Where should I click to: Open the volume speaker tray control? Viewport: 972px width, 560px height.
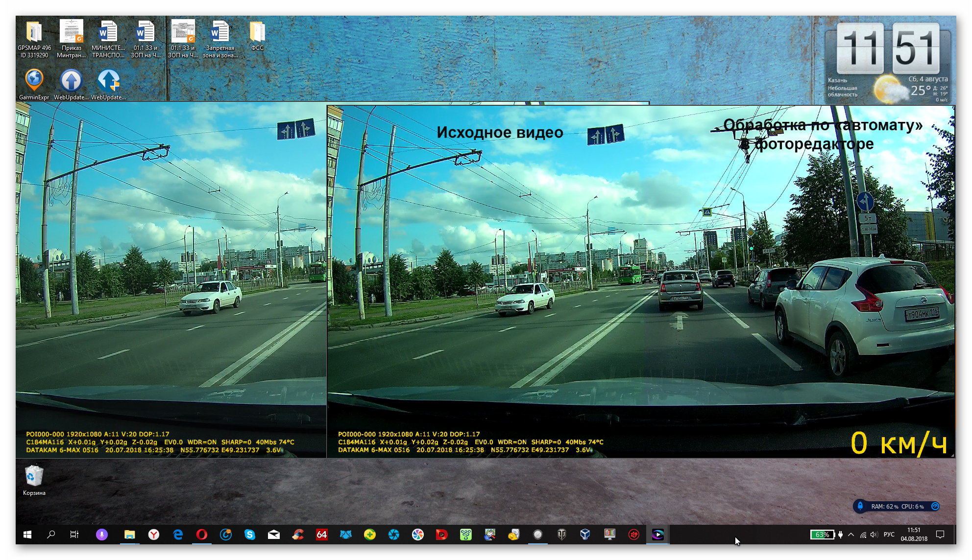(x=875, y=535)
